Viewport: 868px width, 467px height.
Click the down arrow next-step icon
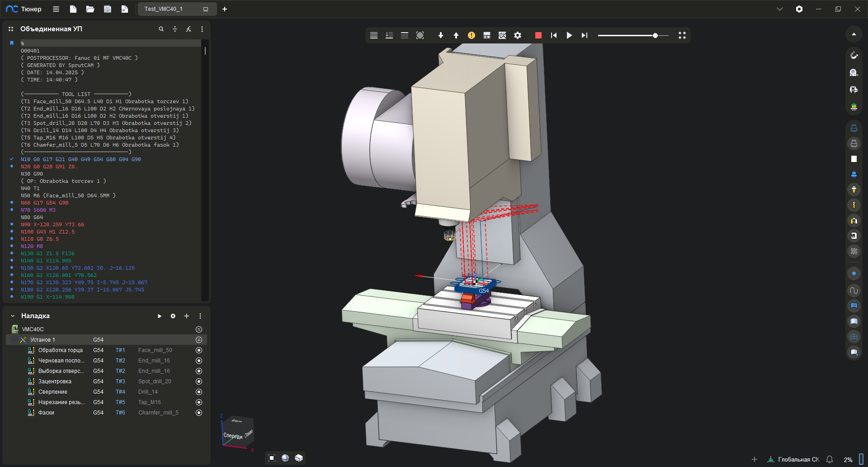click(x=441, y=35)
